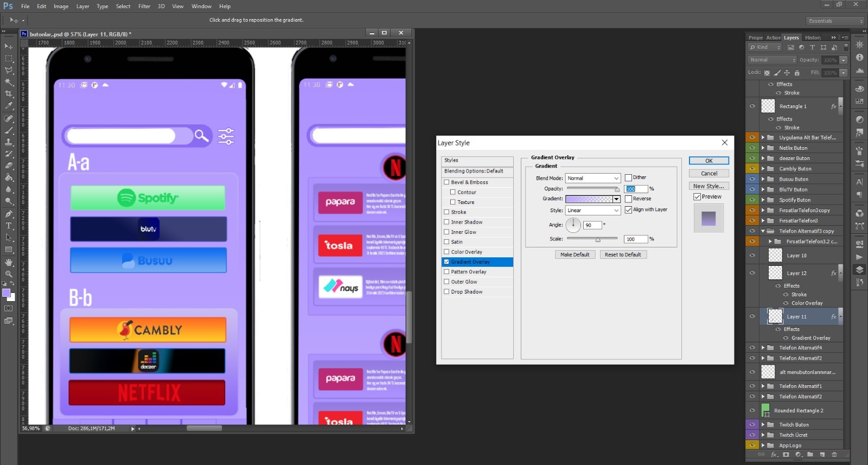
Task: Select the Eyedropper tool
Action: click(x=9, y=106)
